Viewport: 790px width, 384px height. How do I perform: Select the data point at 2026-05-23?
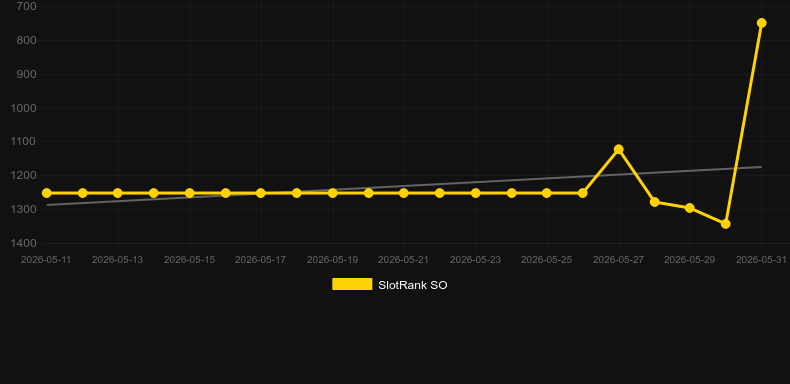coord(475,193)
